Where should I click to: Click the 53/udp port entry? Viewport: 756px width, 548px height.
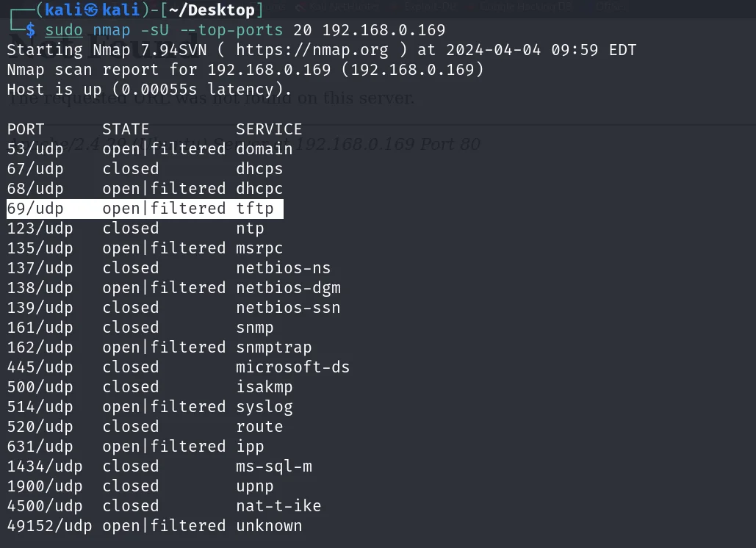point(35,149)
